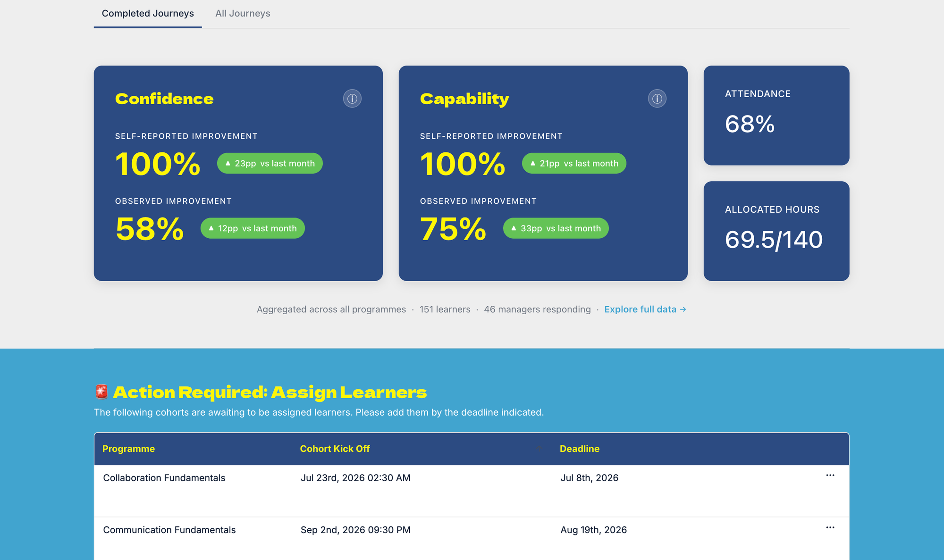Click Capability observed improvement 75% value
Viewport: 944px width, 560px height.
click(453, 229)
